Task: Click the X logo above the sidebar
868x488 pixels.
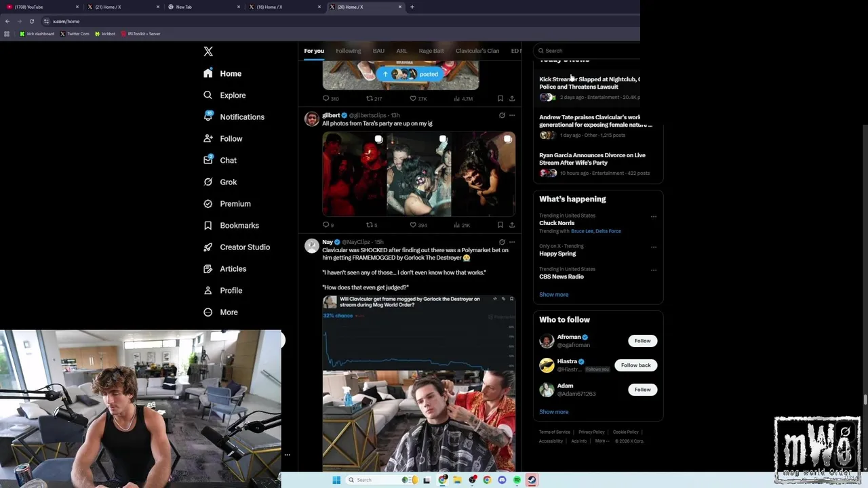Action: pos(208,52)
